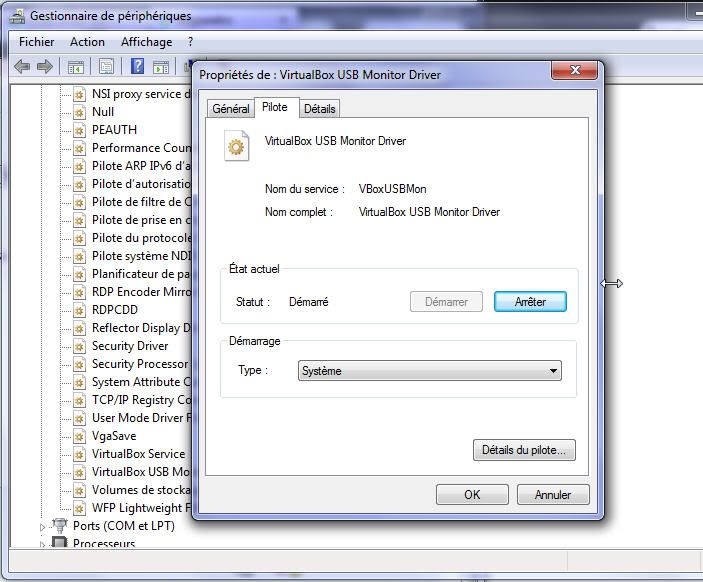Select the Pilote tab
This screenshot has width=703, height=582.
[275, 107]
